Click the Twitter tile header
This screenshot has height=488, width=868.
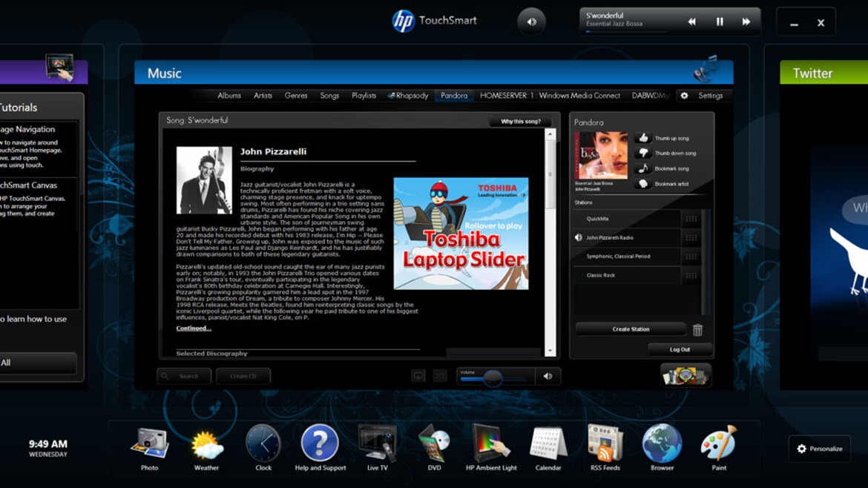pos(823,73)
